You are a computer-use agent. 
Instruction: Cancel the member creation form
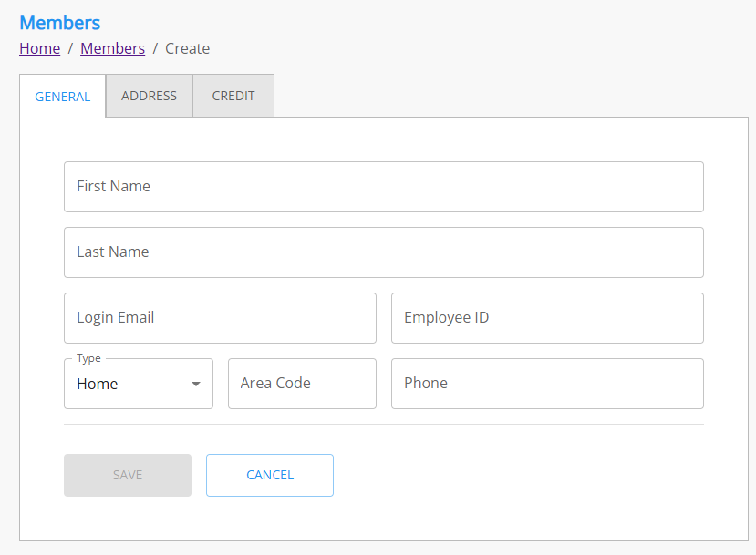pyautogui.click(x=269, y=475)
